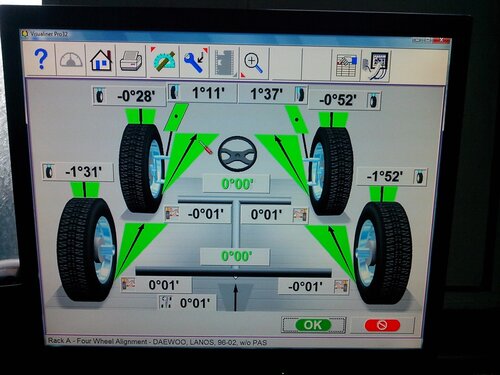Select front left toe value -0°01'
The image size is (500, 375).
click(205, 214)
